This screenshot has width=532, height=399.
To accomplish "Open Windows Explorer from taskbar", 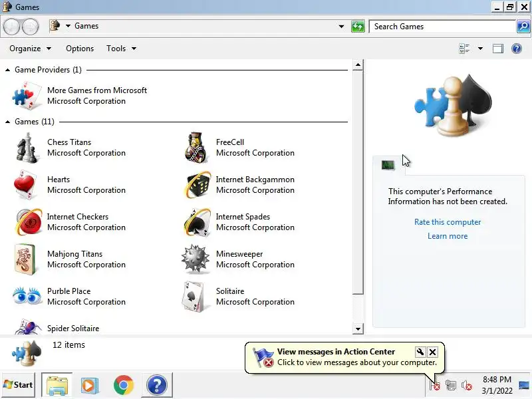I will point(57,385).
